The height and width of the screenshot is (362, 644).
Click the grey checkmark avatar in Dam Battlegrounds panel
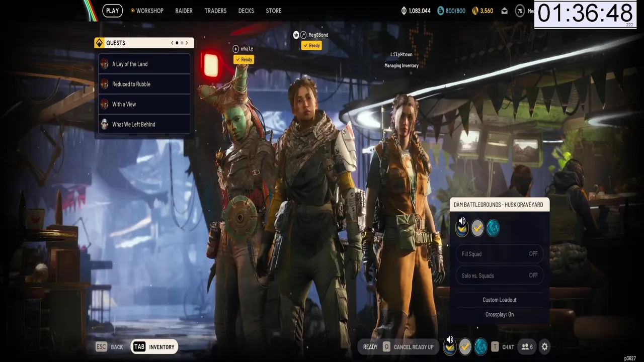tap(477, 228)
